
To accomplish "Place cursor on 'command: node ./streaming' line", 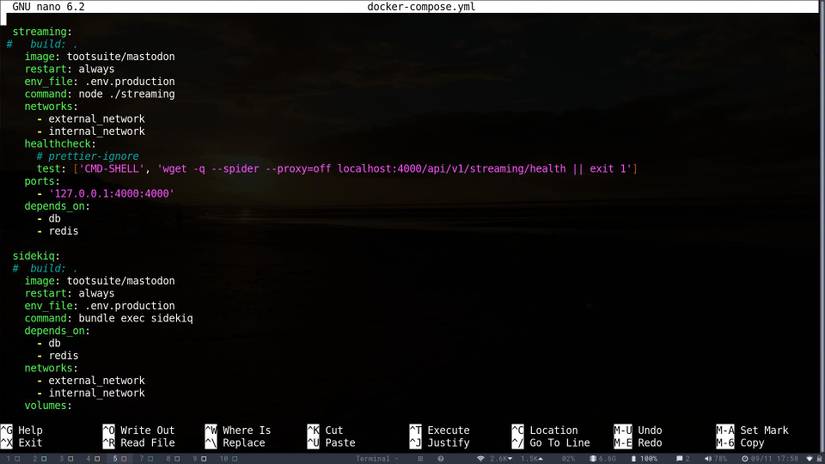I will point(99,94).
